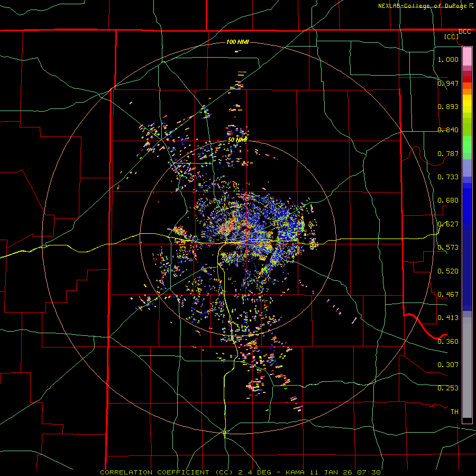476x476 pixels.
Task: Select the 0.627 legend value
Action: pyautogui.click(x=448, y=224)
